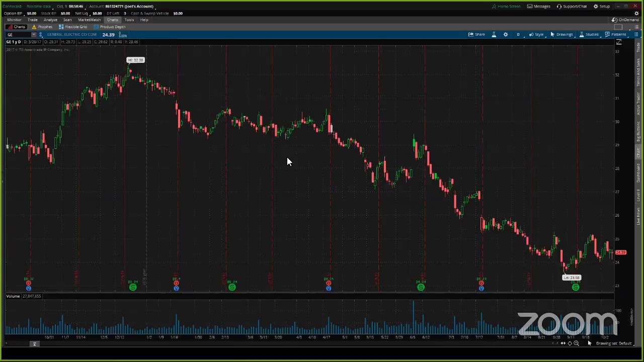Click the GE symbol input field
Screen dimensions: 644x362
(18, 35)
